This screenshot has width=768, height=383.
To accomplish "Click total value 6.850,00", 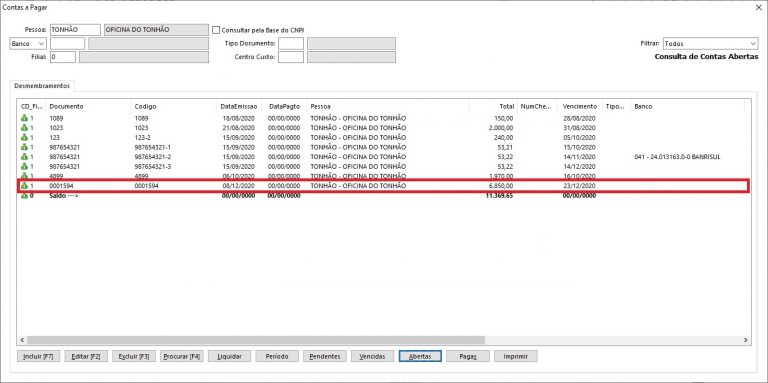I will 501,186.
